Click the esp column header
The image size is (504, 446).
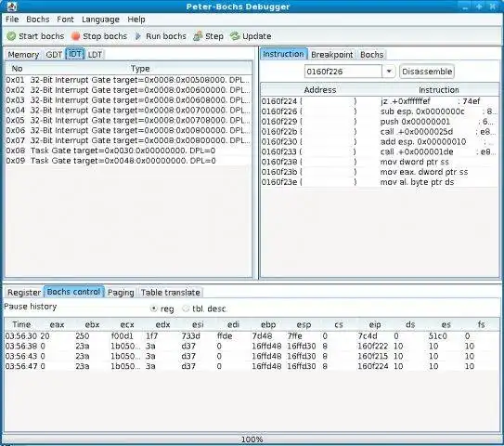(304, 324)
